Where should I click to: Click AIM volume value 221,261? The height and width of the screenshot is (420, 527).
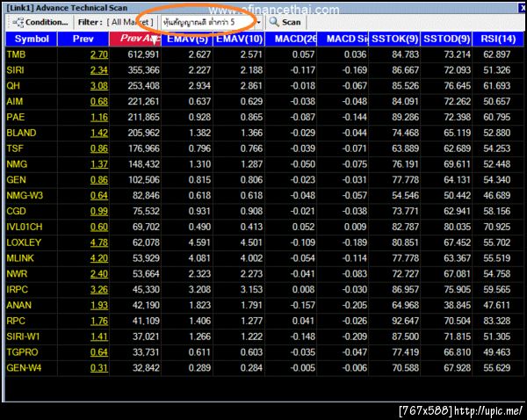tap(143, 102)
